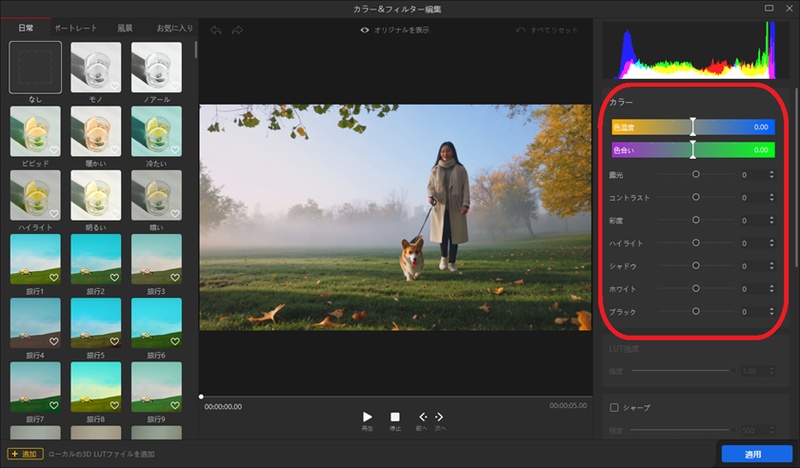Image resolution: width=800 pixels, height=468 pixels.
Task: Maximize the color editor window
Action: pyautogui.click(x=769, y=8)
